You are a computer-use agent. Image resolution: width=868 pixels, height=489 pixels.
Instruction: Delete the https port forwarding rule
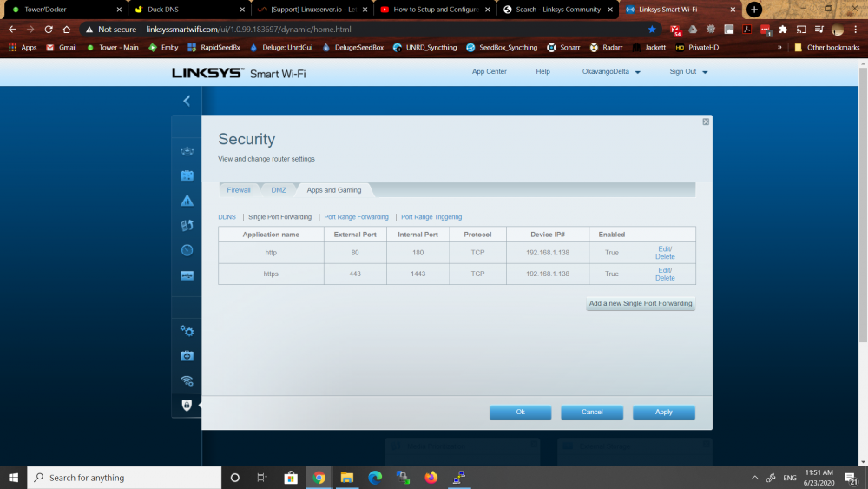point(665,278)
